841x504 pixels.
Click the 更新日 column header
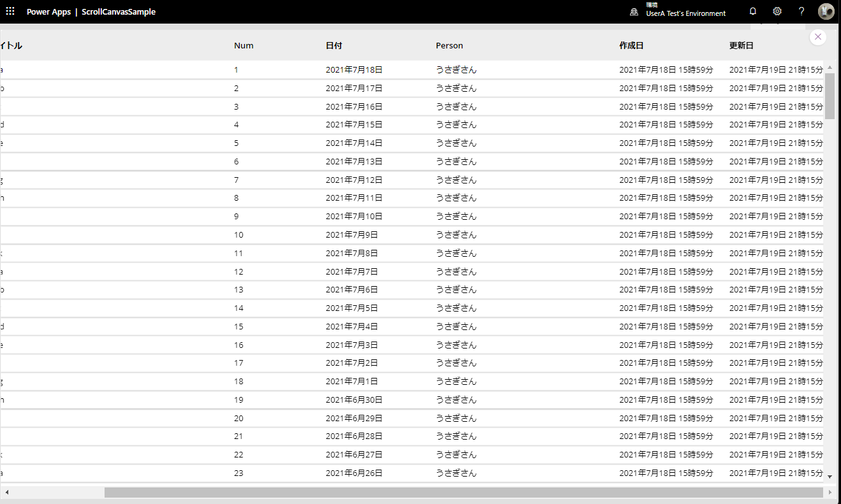click(742, 46)
